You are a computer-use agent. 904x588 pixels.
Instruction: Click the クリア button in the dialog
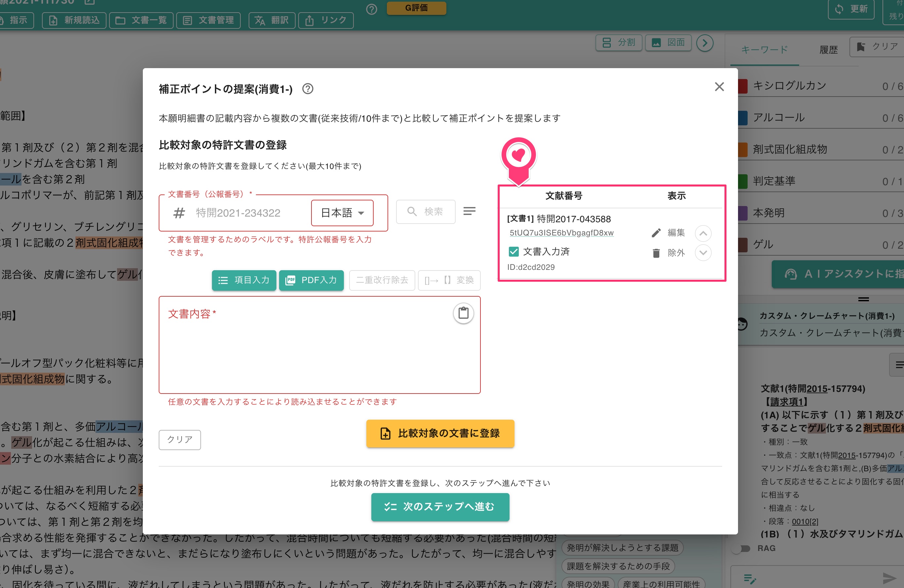(180, 440)
